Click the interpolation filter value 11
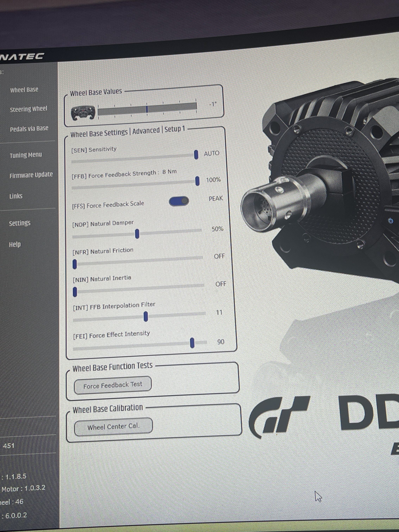This screenshot has width=399, height=532. click(x=219, y=312)
